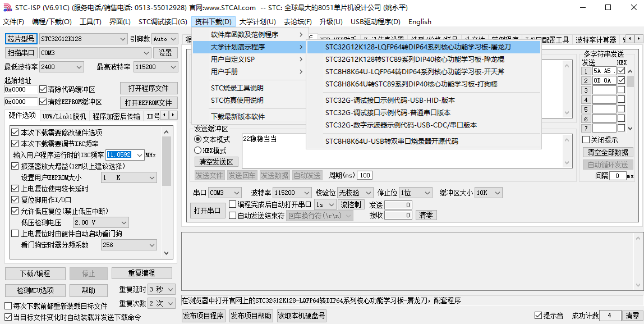Toggle 编程完成后自动打开串口 checkbox
The image size is (644, 324).
pyautogui.click(x=232, y=204)
